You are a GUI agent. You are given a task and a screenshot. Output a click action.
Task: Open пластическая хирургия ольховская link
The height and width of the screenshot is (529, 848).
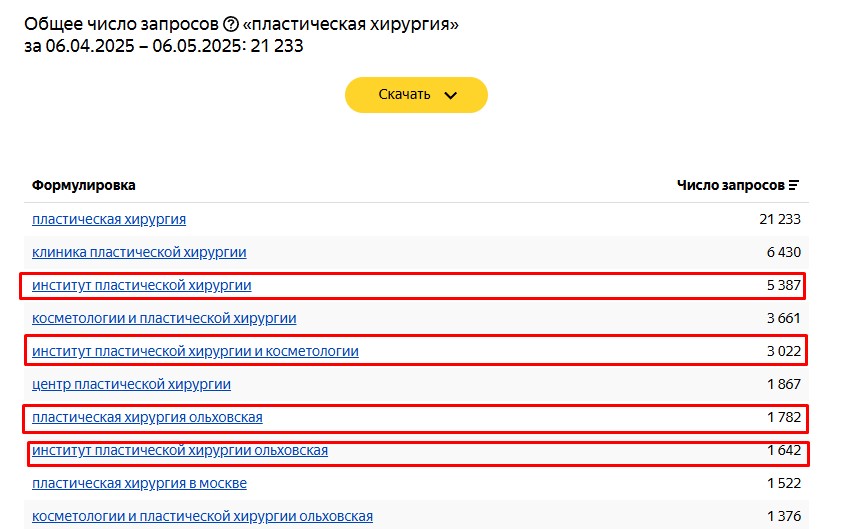[147, 417]
